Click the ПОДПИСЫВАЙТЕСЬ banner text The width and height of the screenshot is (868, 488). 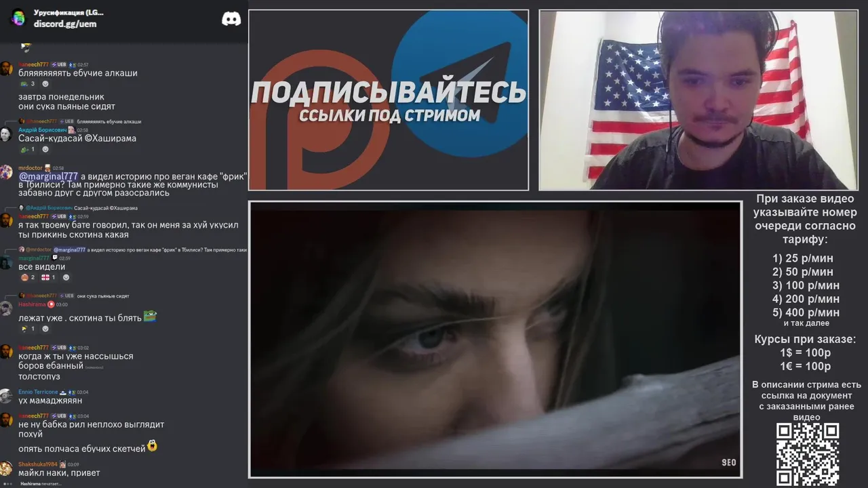pos(389,92)
